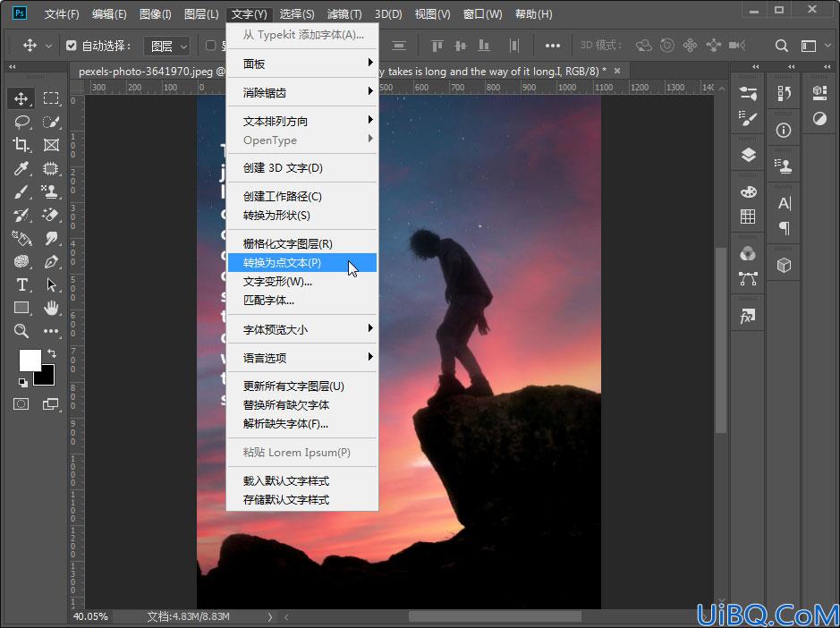Open the Layers panel icon
The image size is (840, 628).
click(x=748, y=156)
